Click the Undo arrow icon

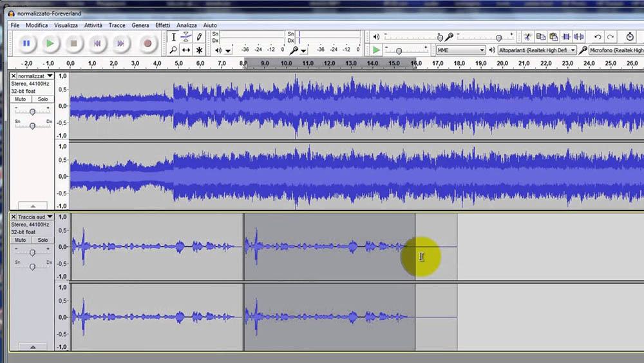(x=598, y=37)
